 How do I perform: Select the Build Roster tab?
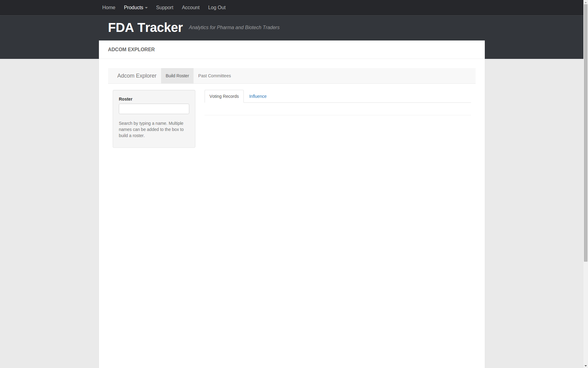coord(177,76)
